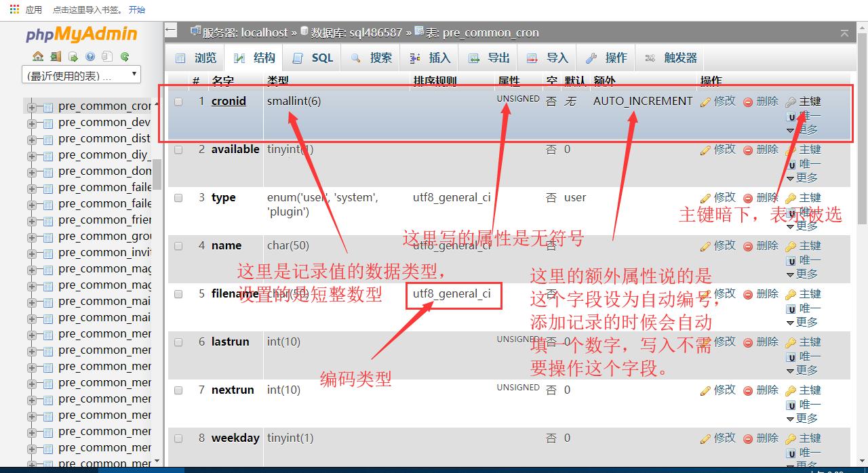Click table icon beside pre_common_dev entry

click(x=48, y=123)
